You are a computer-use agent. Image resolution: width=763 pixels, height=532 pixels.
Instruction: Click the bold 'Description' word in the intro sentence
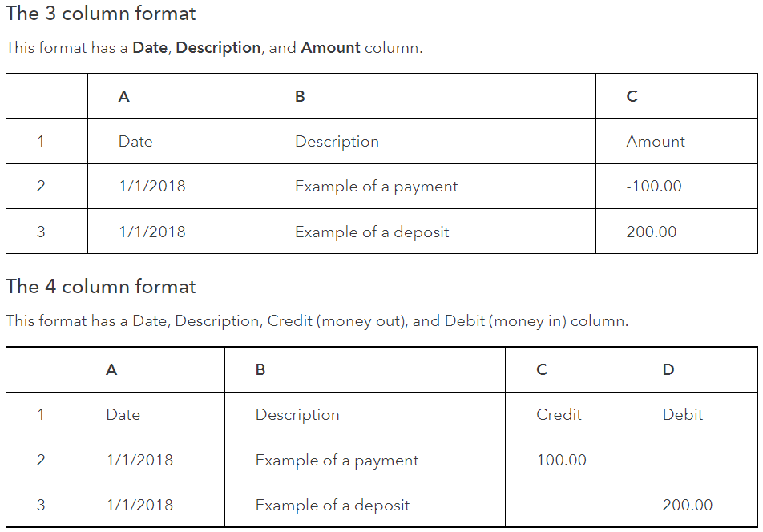coord(218,48)
